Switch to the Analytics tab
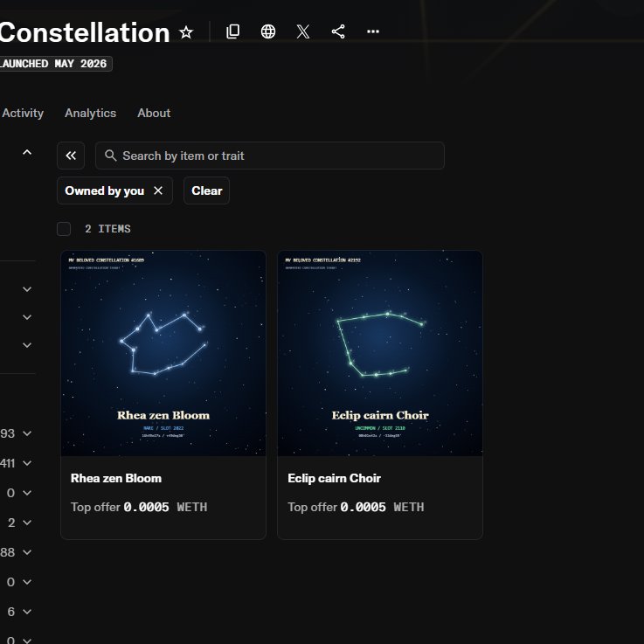Viewport: 644px width, 644px height. tap(90, 113)
